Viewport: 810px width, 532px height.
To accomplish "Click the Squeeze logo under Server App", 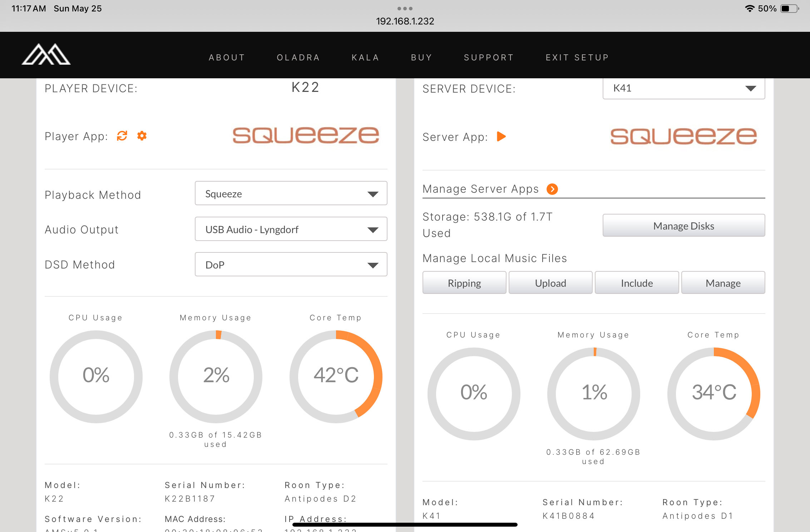I will pyautogui.click(x=683, y=136).
